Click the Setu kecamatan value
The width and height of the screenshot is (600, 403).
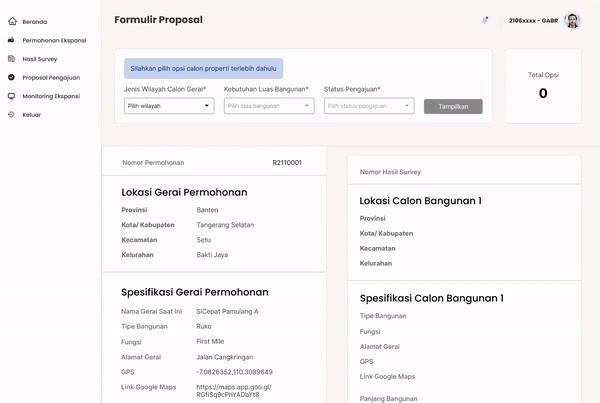(x=204, y=240)
